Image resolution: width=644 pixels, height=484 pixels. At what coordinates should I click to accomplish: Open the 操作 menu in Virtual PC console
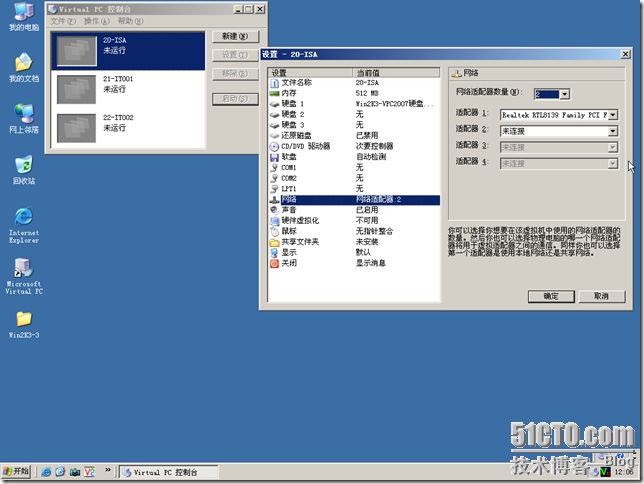tap(97, 21)
